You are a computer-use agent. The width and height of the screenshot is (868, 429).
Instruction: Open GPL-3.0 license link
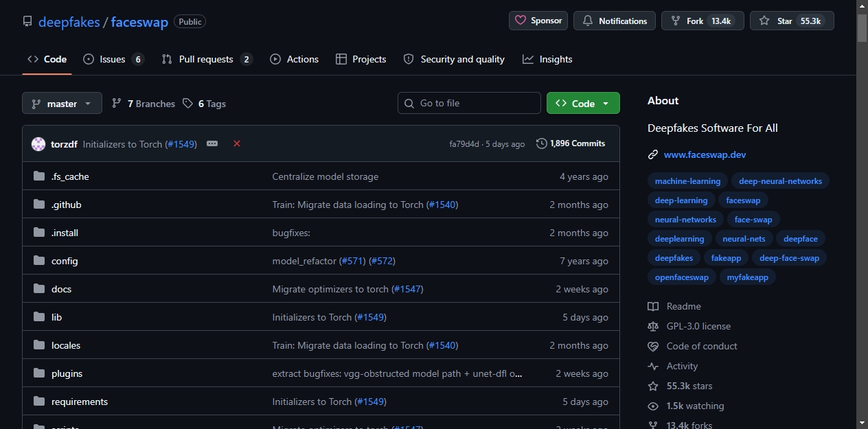coord(690,326)
